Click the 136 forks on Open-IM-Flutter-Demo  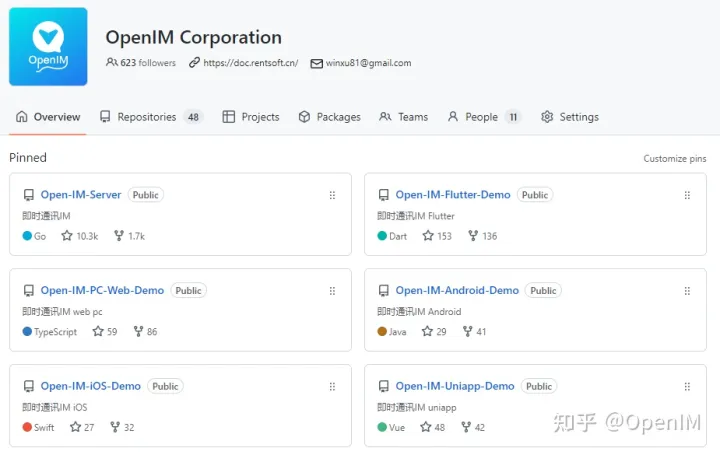click(x=483, y=236)
